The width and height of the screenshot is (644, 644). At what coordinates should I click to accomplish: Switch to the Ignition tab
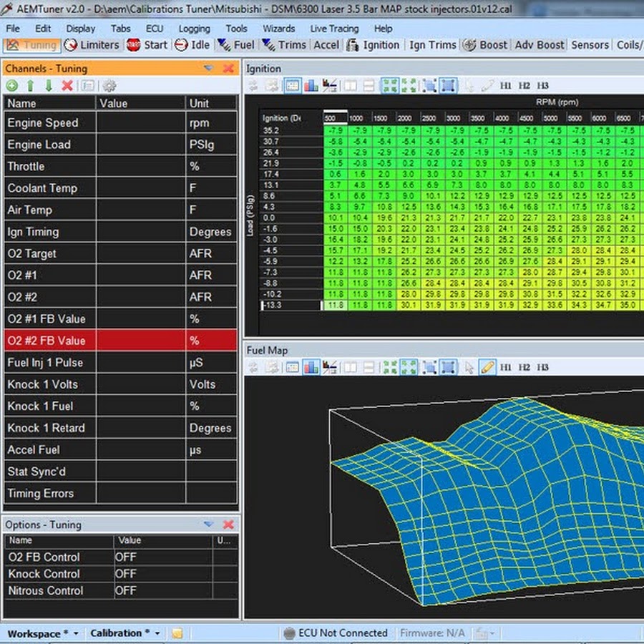(x=373, y=45)
